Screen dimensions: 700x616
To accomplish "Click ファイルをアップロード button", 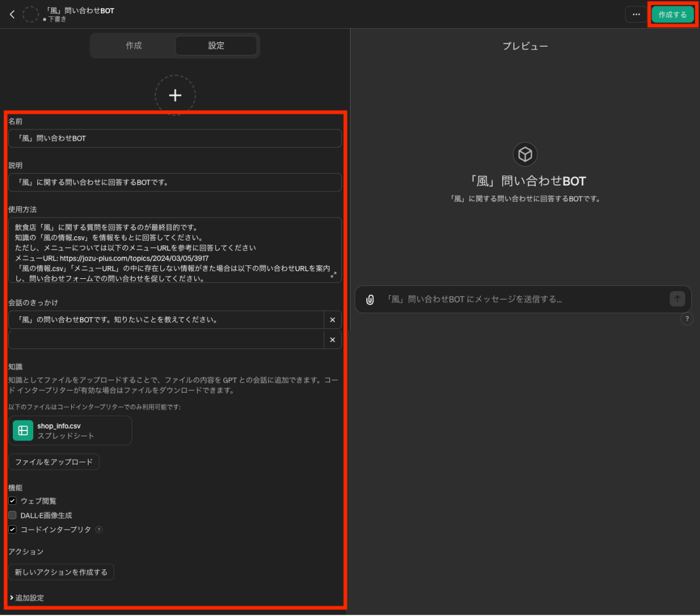I will pyautogui.click(x=54, y=462).
